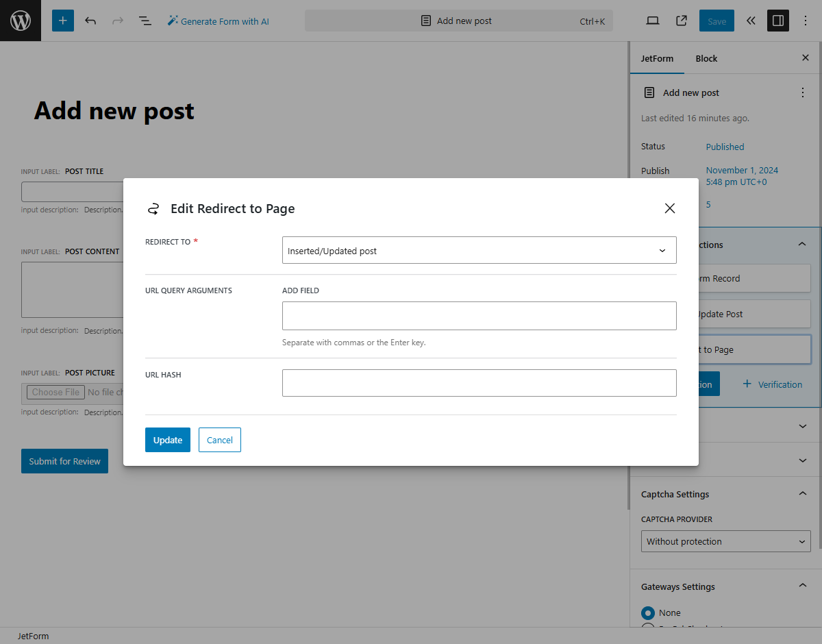This screenshot has height=644, width=822.
Task: Collapse the Captcha Settings section
Action: (802, 493)
